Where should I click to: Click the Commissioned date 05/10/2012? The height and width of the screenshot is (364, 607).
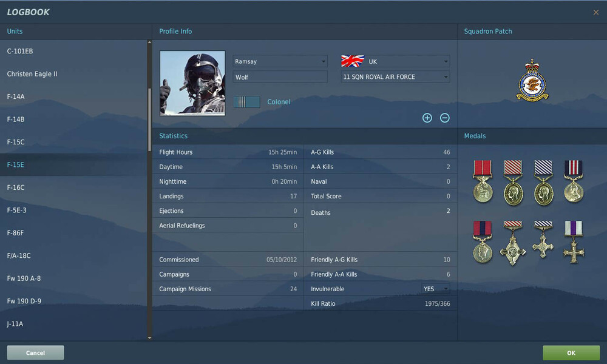pos(282,260)
